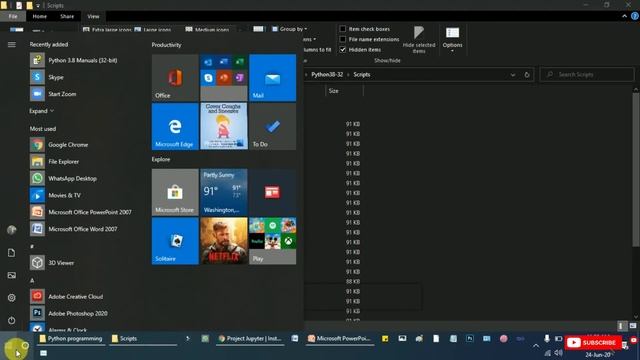640x360 pixels.
Task: Switch to the Scripts taskbar window
Action: [143, 339]
